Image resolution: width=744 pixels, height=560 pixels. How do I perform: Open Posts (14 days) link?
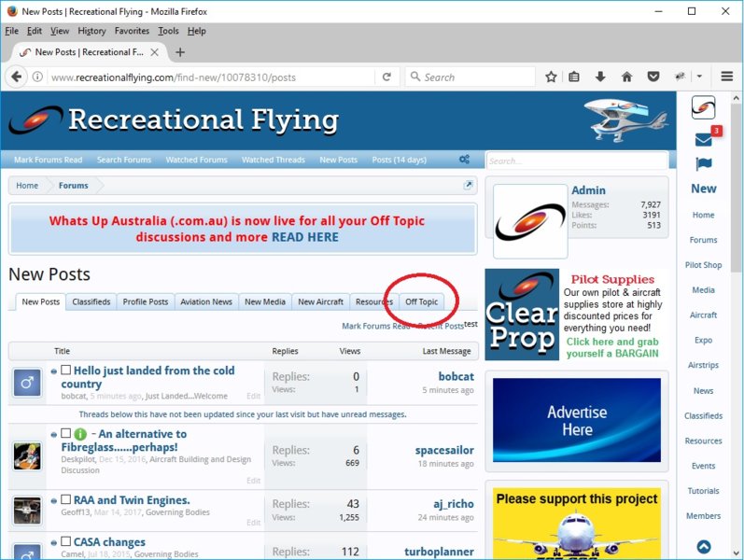tap(399, 160)
